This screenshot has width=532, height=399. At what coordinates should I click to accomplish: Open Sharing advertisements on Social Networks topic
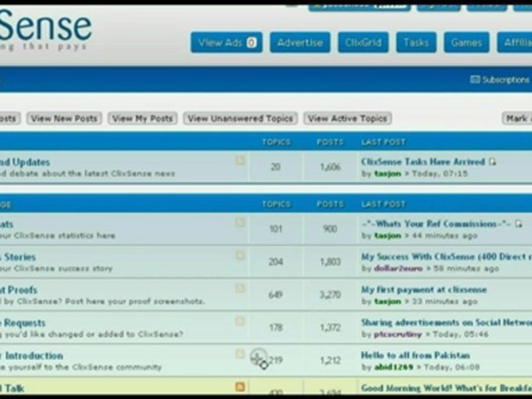pos(446,323)
